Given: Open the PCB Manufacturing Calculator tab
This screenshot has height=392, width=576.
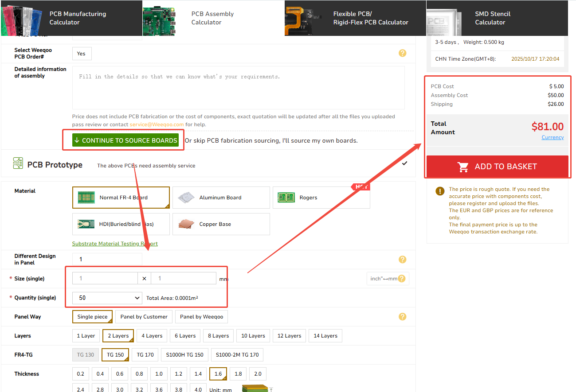Looking at the screenshot, I should coord(71,18).
